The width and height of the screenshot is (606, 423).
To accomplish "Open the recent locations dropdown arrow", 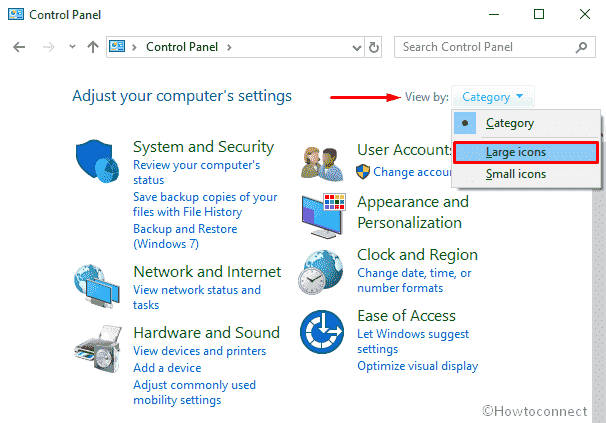I will click(x=72, y=47).
